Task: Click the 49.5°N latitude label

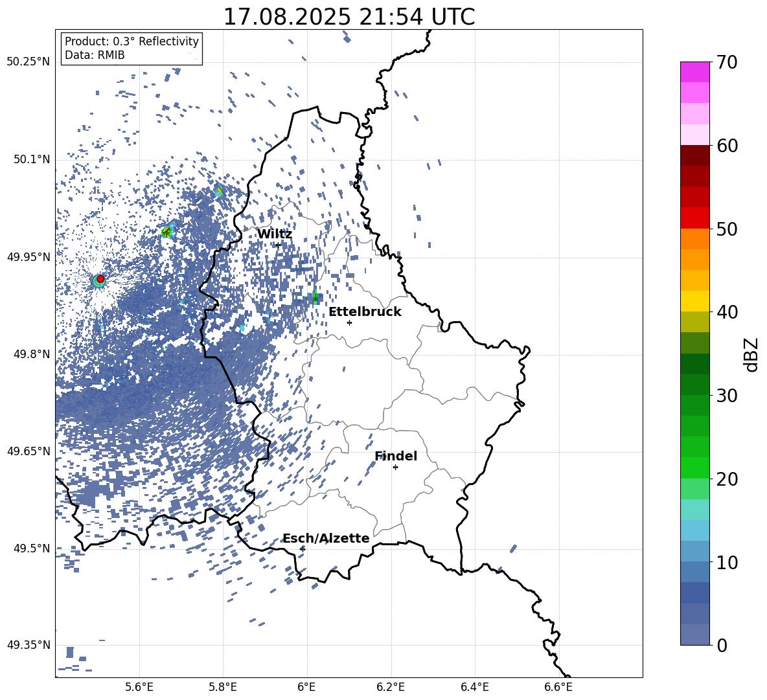Action: coord(31,548)
